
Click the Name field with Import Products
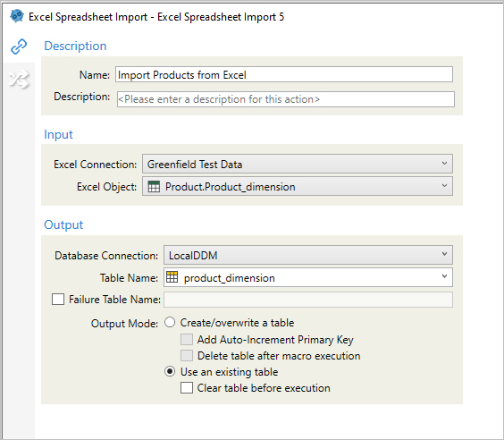[x=284, y=74]
